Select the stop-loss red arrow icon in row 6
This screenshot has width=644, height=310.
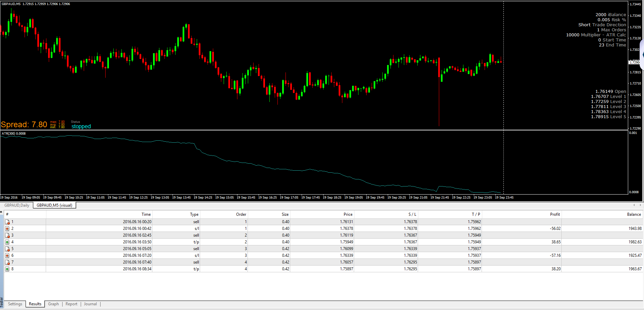(7, 255)
